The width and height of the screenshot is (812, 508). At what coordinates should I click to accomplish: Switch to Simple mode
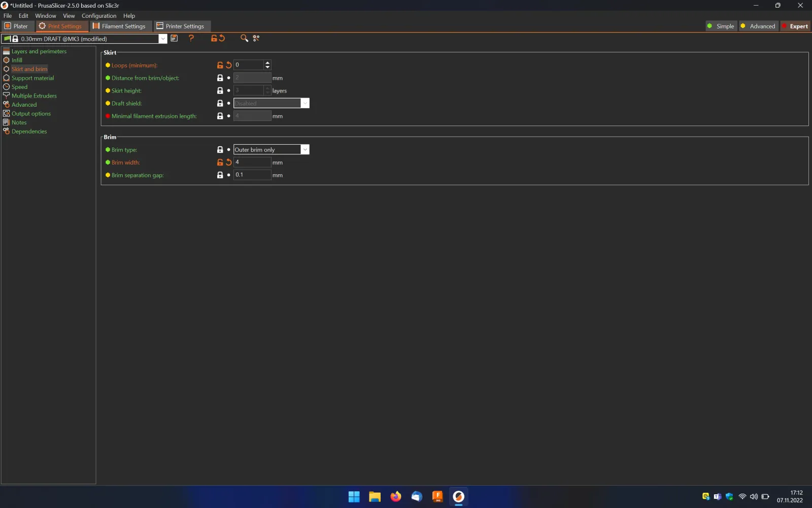click(721, 26)
